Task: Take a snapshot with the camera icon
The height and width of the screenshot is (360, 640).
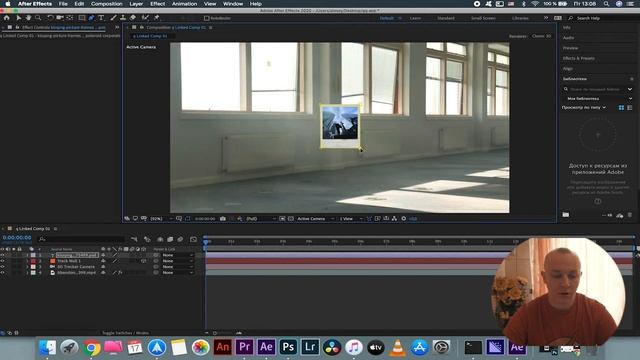Action: point(223,219)
